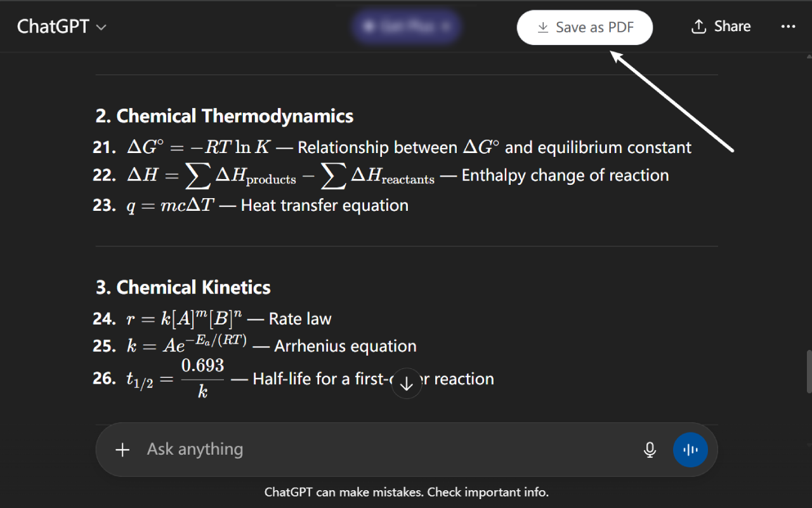Open the three-dots more options menu
The image size is (812, 508).
[x=788, y=27]
